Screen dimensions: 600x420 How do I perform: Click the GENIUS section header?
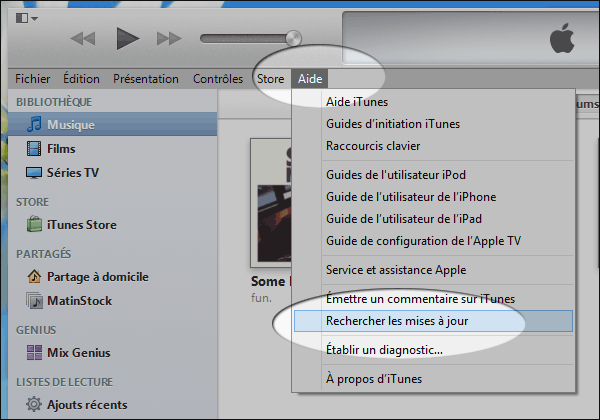pos(36,330)
